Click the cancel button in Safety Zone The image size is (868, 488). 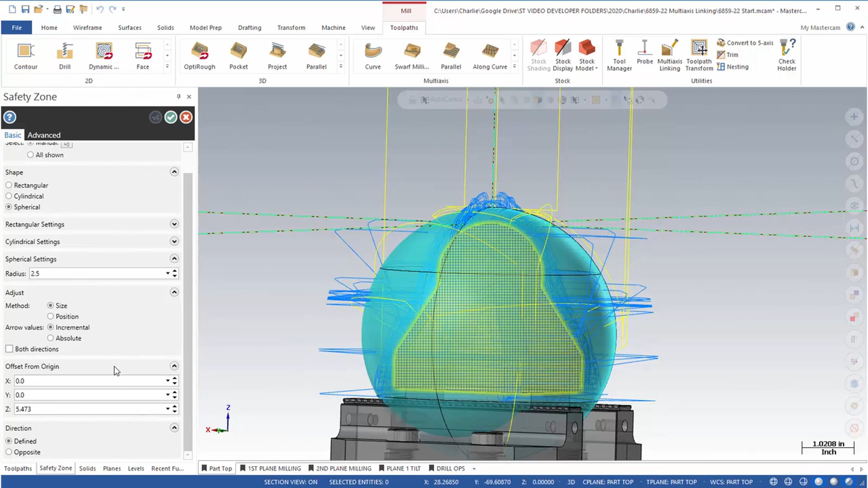185,117
